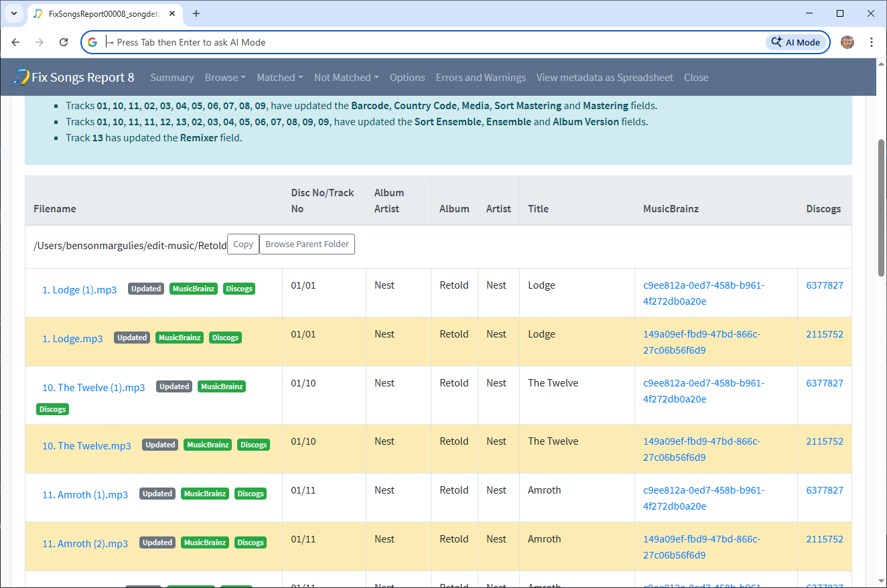Click View metadata as Spreadsheet
Image resolution: width=887 pixels, height=588 pixels.
[x=604, y=78]
